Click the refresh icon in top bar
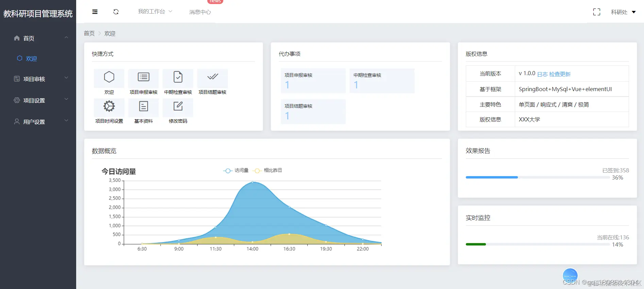 116,12
